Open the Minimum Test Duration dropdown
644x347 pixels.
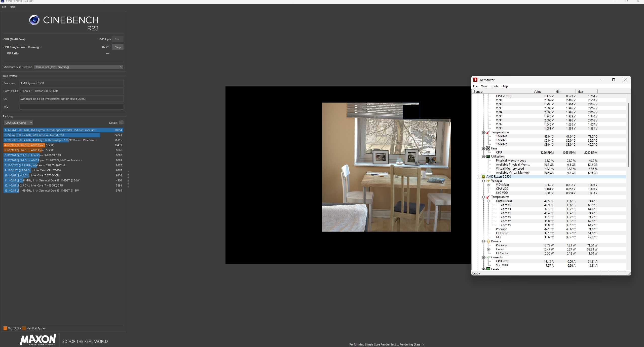pyautogui.click(x=79, y=67)
